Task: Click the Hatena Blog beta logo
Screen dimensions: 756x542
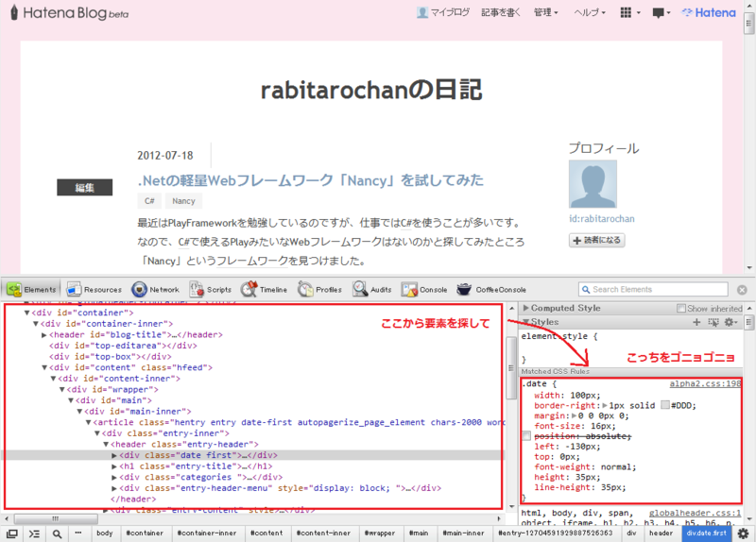Action: (x=69, y=12)
